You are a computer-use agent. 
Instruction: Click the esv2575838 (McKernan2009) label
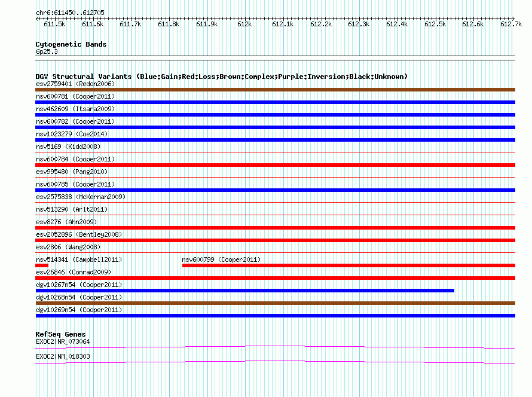81,197
